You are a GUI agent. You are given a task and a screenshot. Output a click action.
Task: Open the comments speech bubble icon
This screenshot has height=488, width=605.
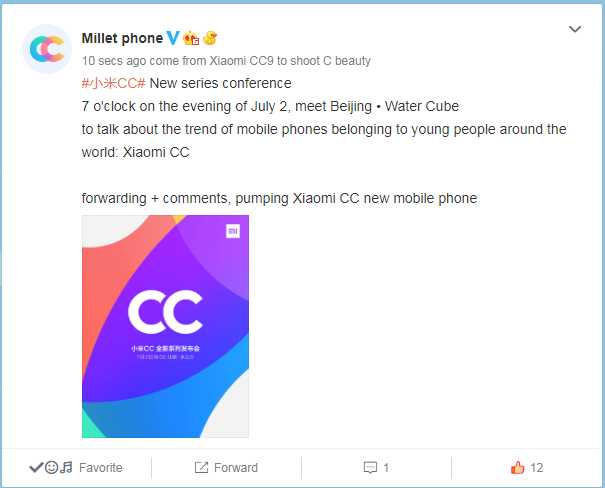click(x=370, y=468)
